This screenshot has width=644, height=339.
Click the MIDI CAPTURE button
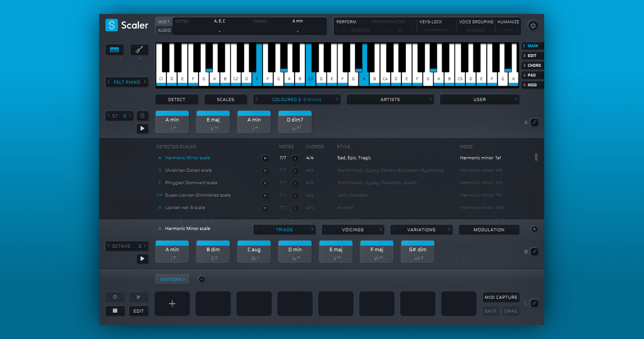(501, 297)
